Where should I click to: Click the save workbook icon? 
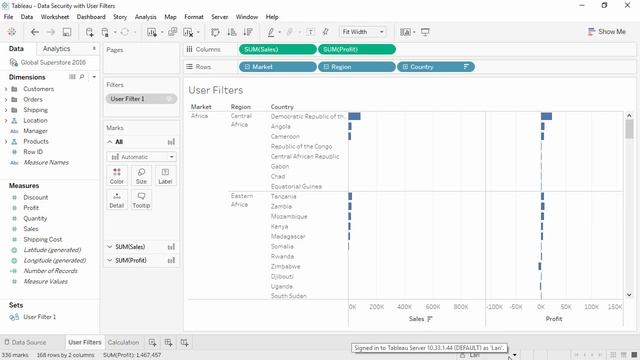coord(67,32)
